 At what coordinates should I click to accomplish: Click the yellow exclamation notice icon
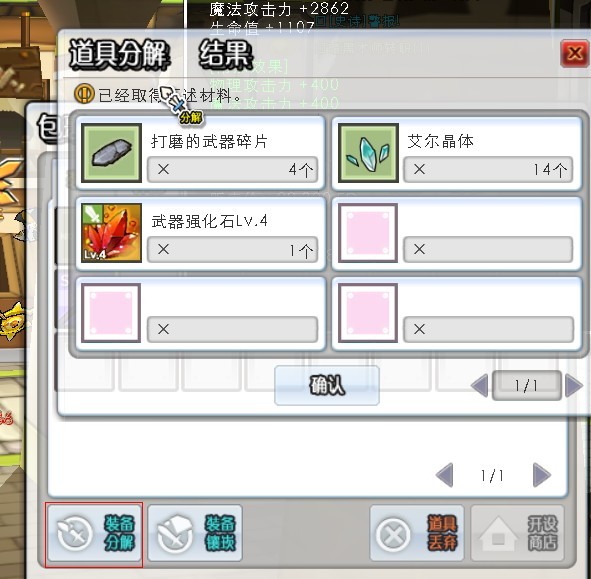coord(84,94)
